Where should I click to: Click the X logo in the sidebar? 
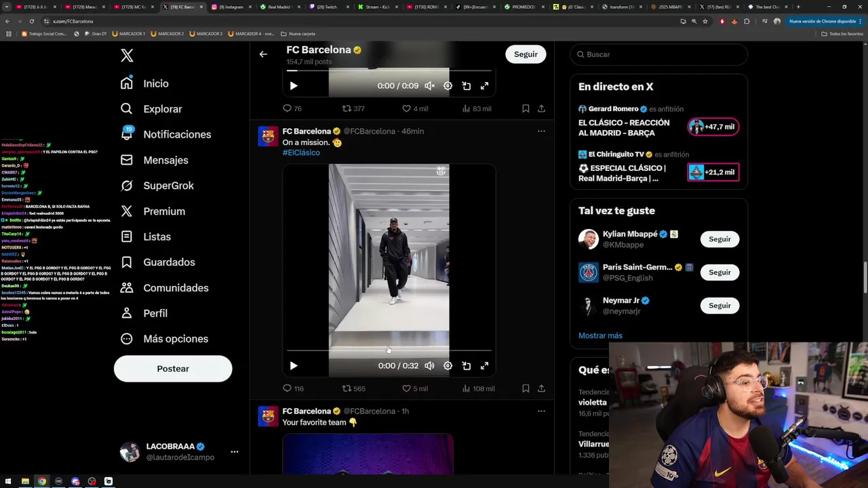click(127, 56)
